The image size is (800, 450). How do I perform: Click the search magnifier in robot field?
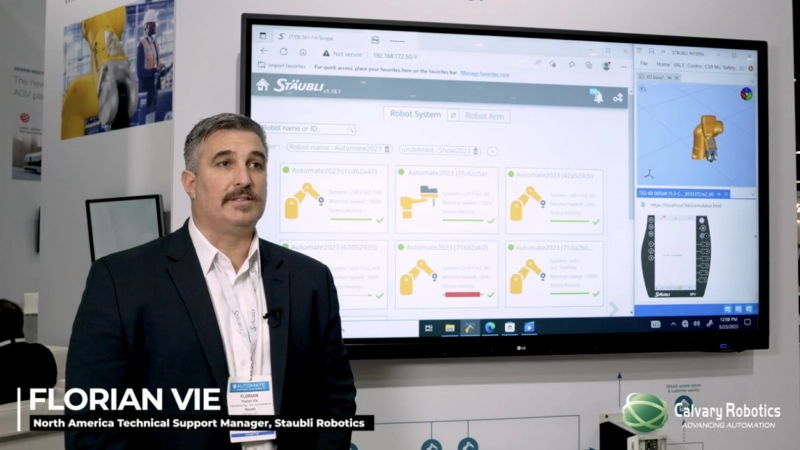[351, 130]
